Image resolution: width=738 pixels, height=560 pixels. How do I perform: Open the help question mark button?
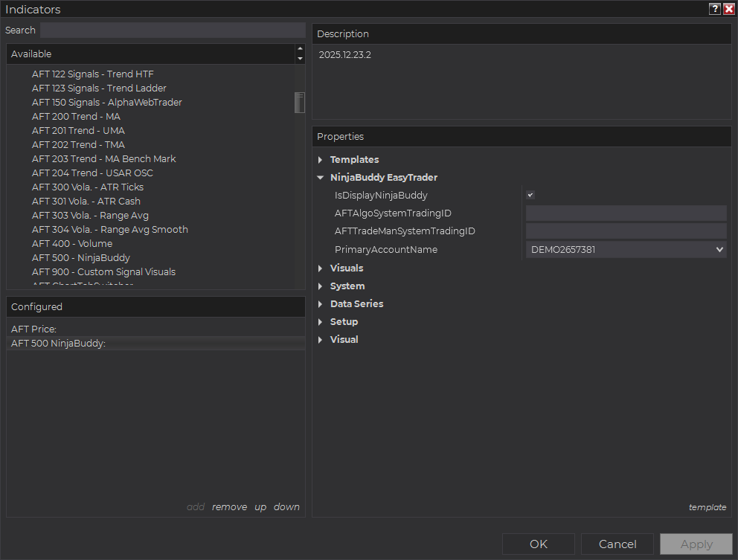[714, 9]
